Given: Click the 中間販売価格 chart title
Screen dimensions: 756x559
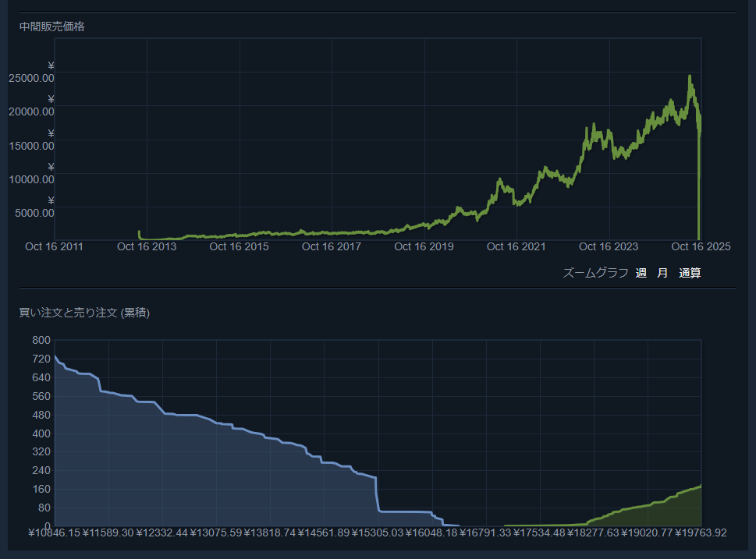Looking at the screenshot, I should pyautogui.click(x=52, y=27).
